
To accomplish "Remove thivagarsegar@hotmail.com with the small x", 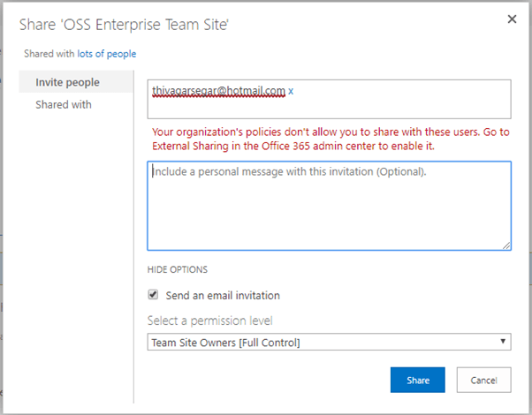I will pos(291,91).
